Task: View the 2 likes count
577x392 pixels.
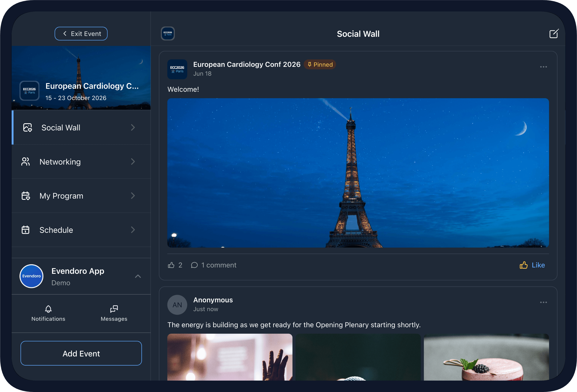Action: [175, 265]
